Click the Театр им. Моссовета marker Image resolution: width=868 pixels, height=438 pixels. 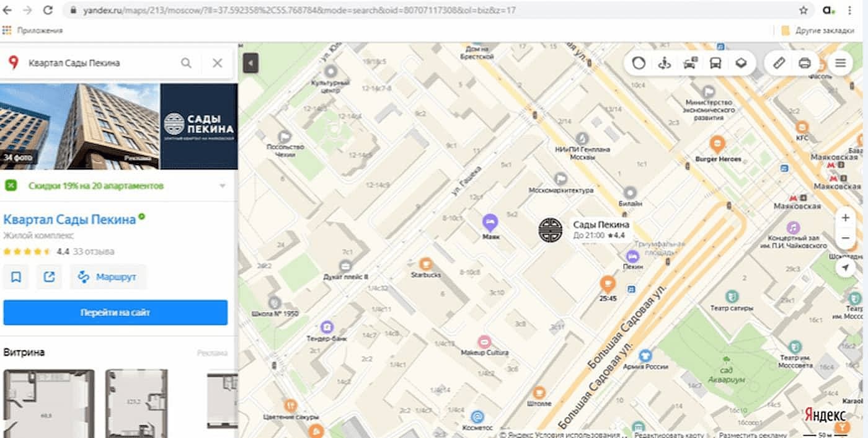click(795, 346)
